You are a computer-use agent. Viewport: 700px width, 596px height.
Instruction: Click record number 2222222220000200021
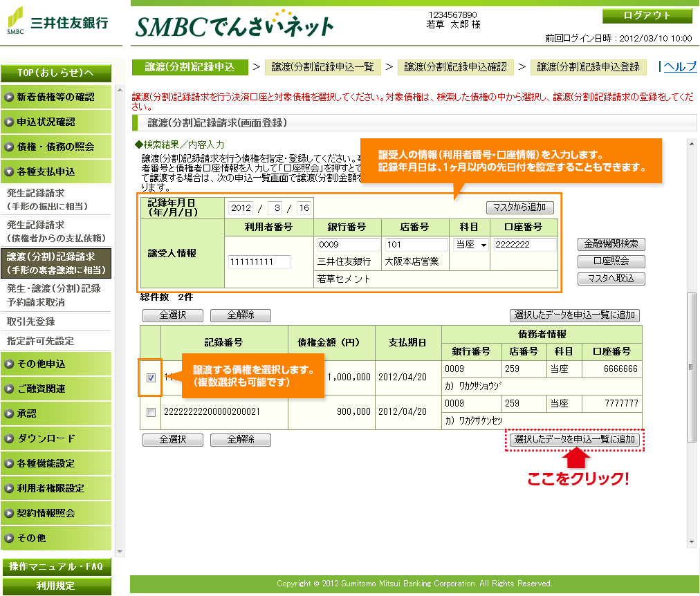[212, 412]
